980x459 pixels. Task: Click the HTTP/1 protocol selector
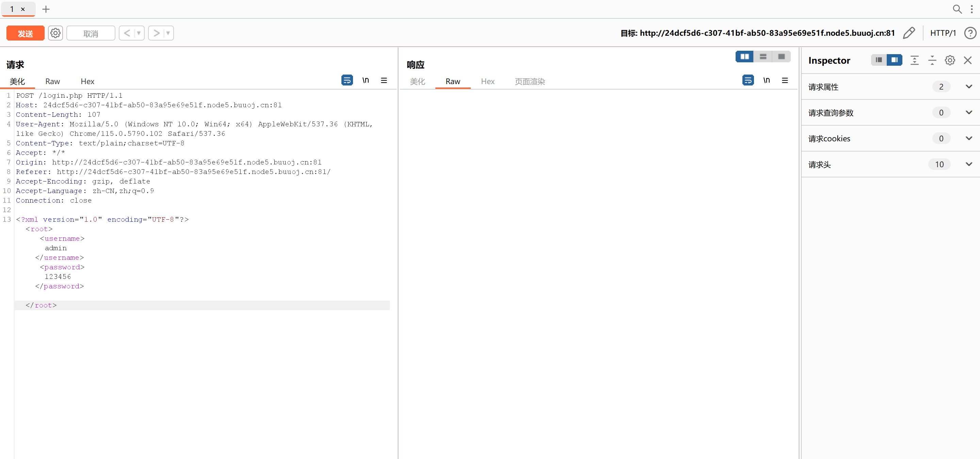943,33
